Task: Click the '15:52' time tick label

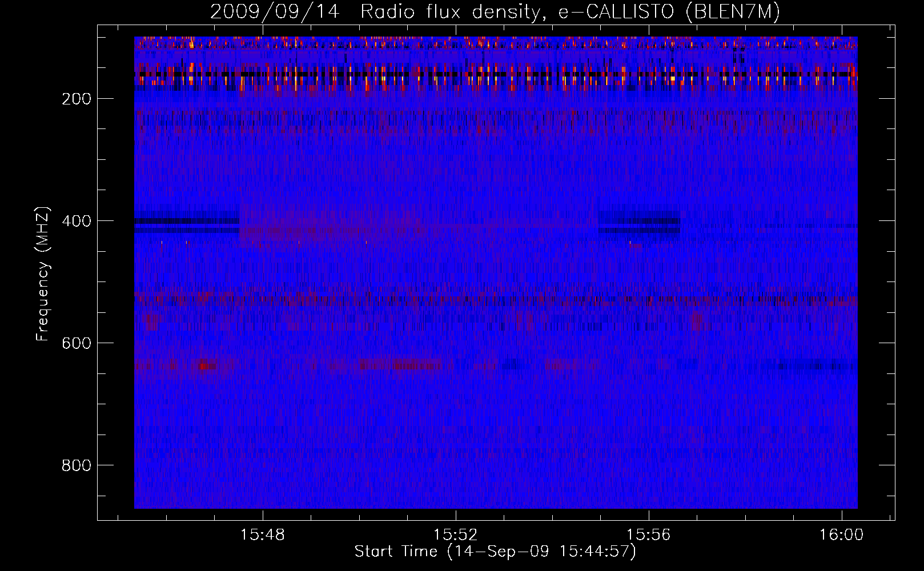Action: (x=455, y=535)
